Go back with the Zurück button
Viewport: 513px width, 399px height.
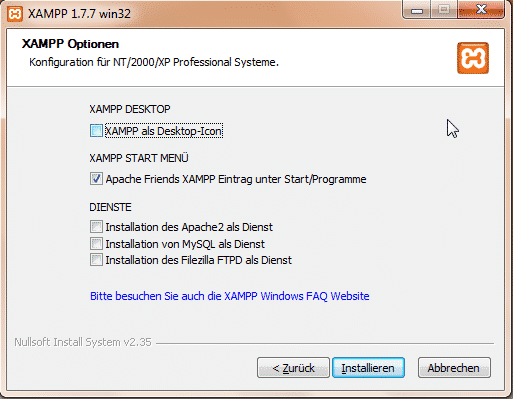(x=293, y=368)
